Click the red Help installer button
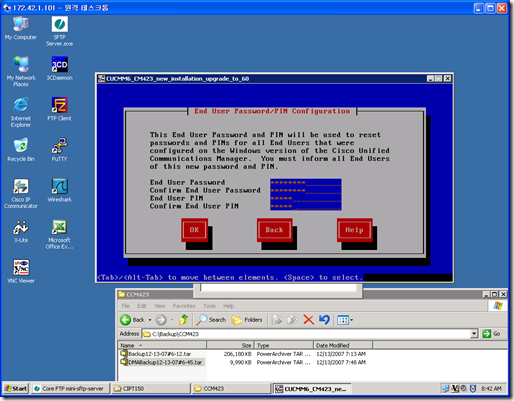514x401 pixels. pyautogui.click(x=354, y=230)
